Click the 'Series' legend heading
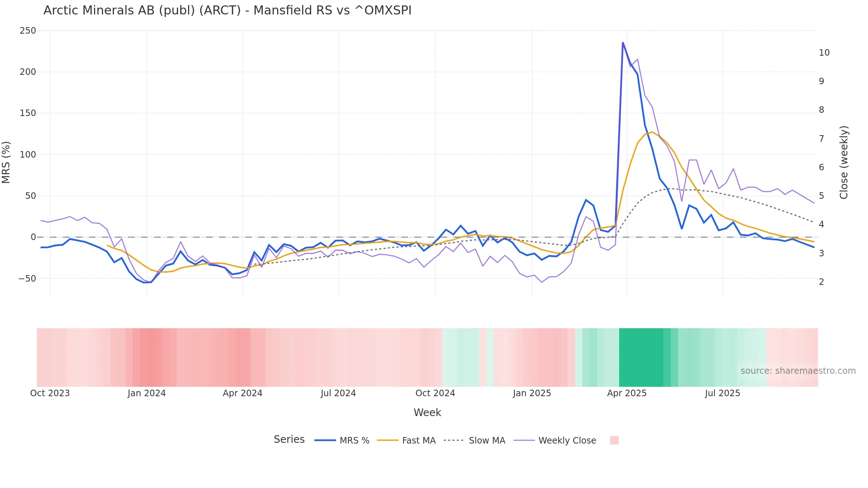This screenshot has height=488, width=868. click(x=289, y=439)
